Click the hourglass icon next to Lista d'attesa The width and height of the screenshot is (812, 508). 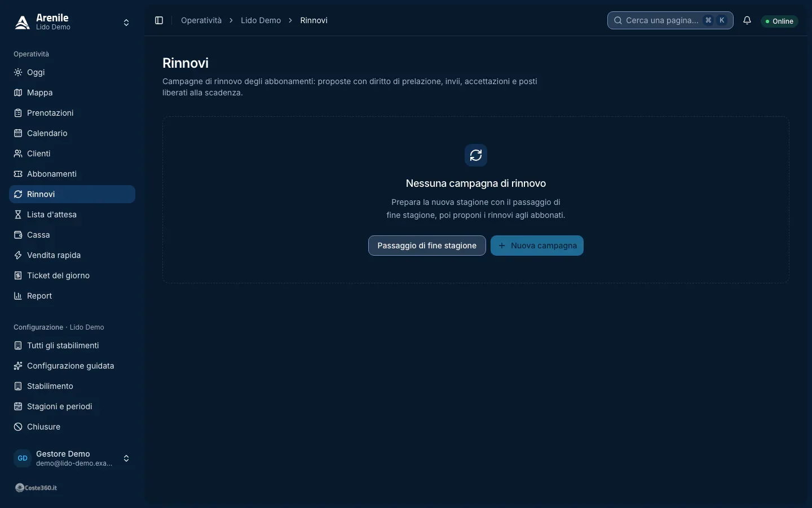pyautogui.click(x=18, y=214)
